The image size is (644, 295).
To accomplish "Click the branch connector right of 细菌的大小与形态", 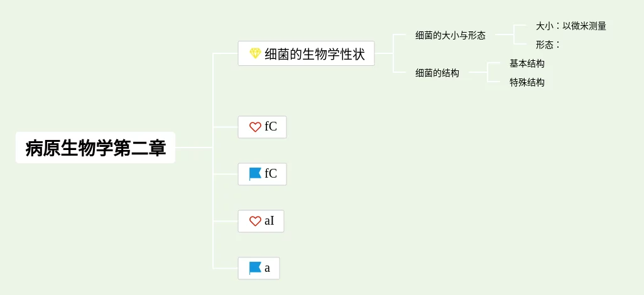I will point(513,35).
